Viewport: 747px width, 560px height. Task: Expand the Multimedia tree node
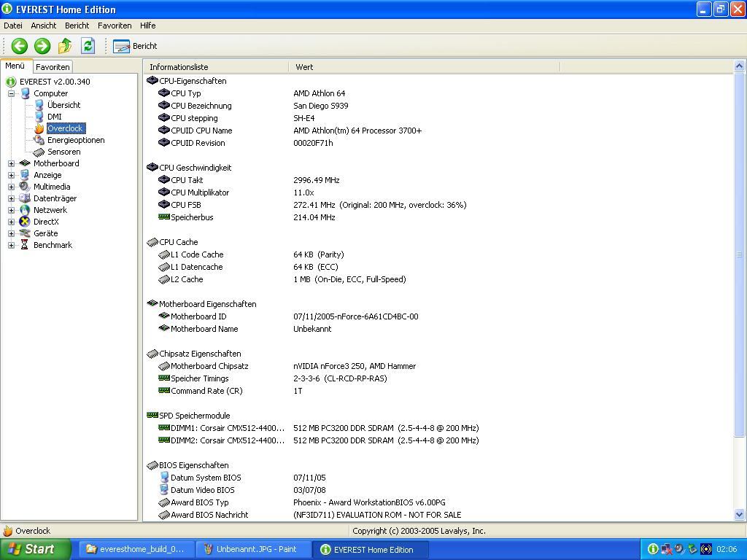pyautogui.click(x=12, y=187)
